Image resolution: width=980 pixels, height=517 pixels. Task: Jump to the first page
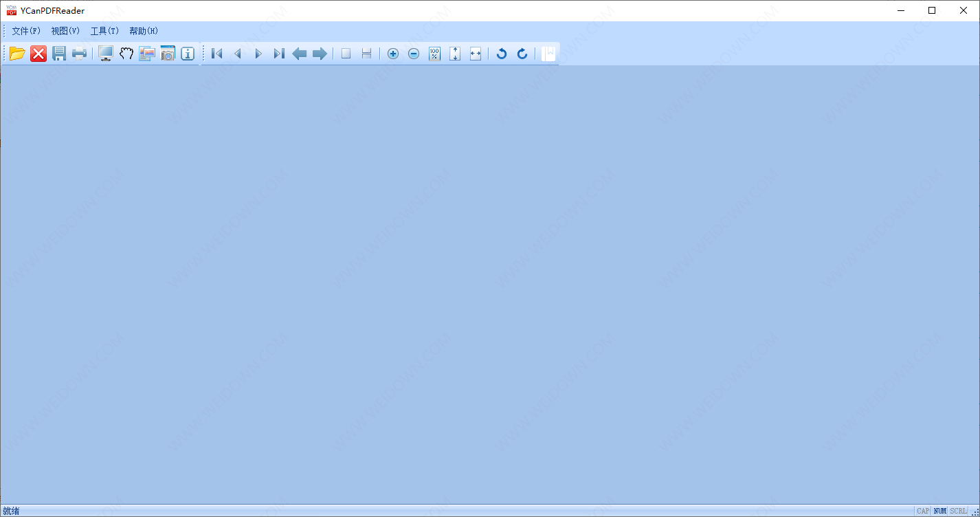point(217,54)
